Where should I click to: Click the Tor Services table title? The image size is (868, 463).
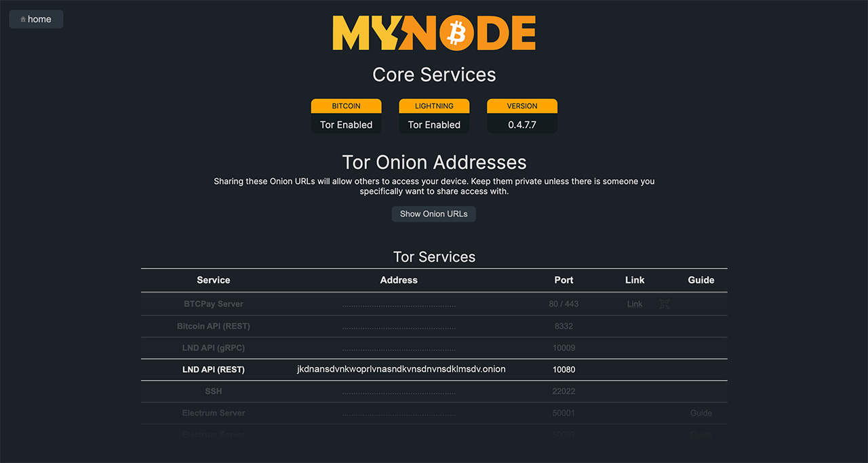434,257
